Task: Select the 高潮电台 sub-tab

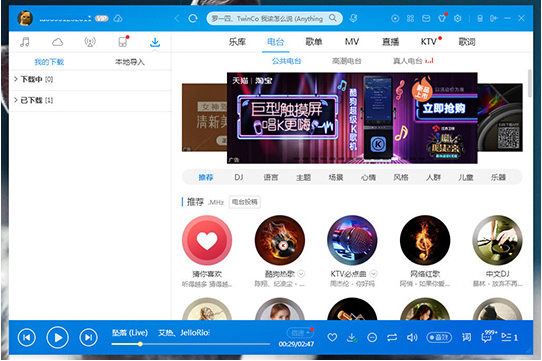Action: (x=347, y=61)
